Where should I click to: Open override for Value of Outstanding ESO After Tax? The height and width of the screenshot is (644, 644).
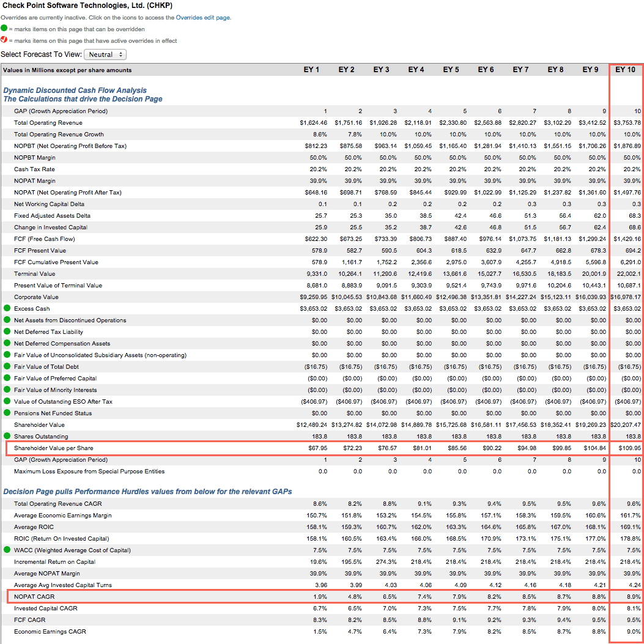(7, 401)
